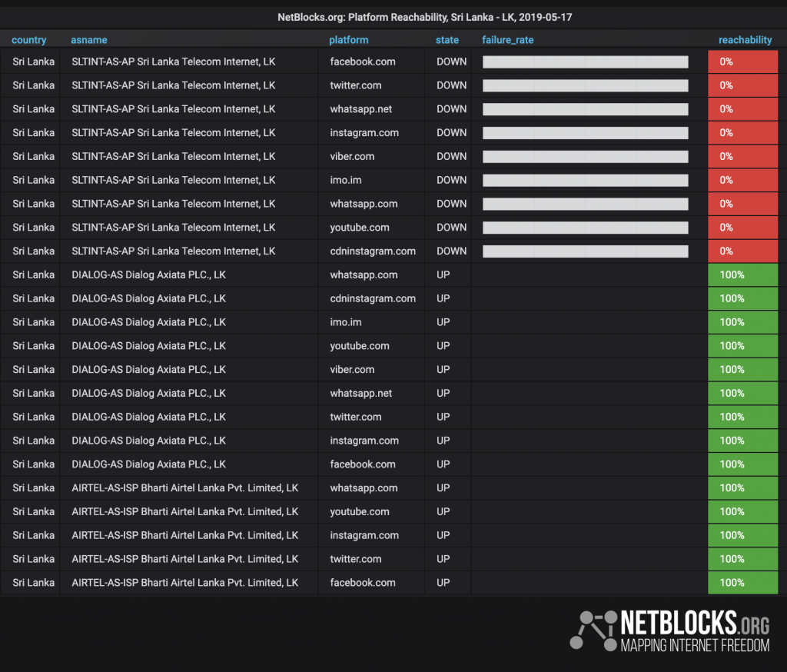Click twitter.com in the Sri Lanka Telecom rows

(x=355, y=85)
